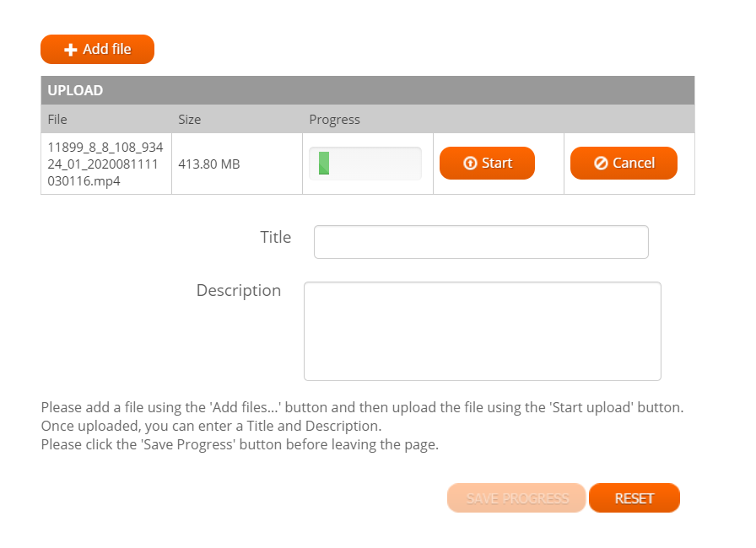
Task: Click the plus icon on Add file
Action: [70, 50]
